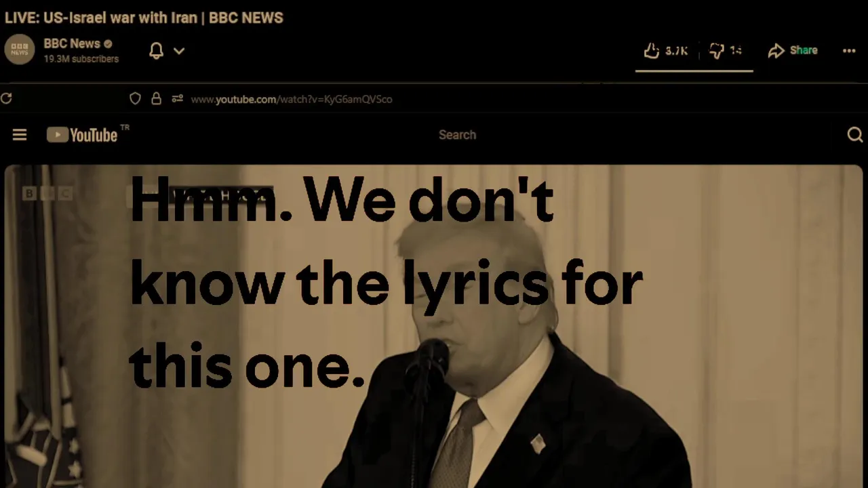Image resolution: width=868 pixels, height=488 pixels.
Task: Click the live video player frame
Action: point(434,326)
